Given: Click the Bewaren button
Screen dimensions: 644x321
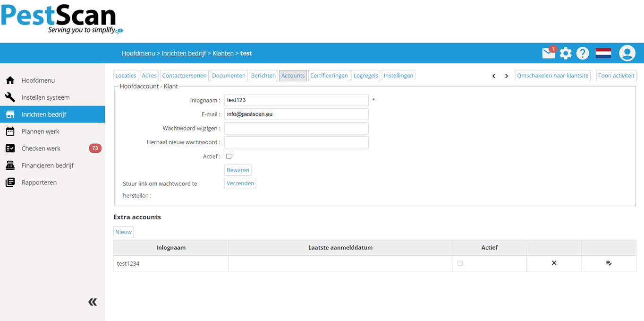Looking at the screenshot, I should coord(238,170).
